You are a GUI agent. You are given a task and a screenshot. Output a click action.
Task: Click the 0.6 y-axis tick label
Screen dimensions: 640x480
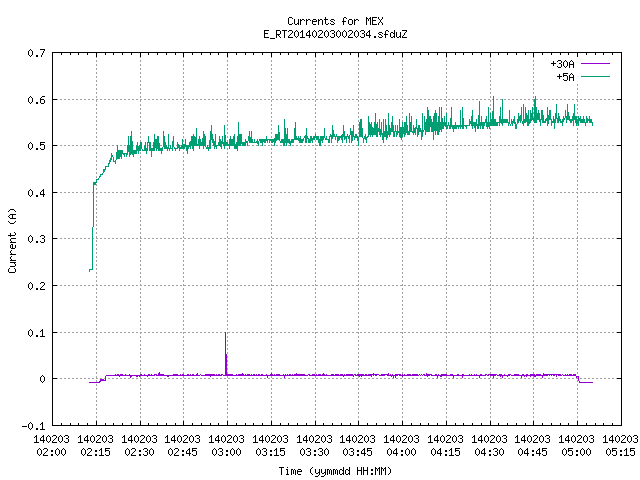[36, 100]
